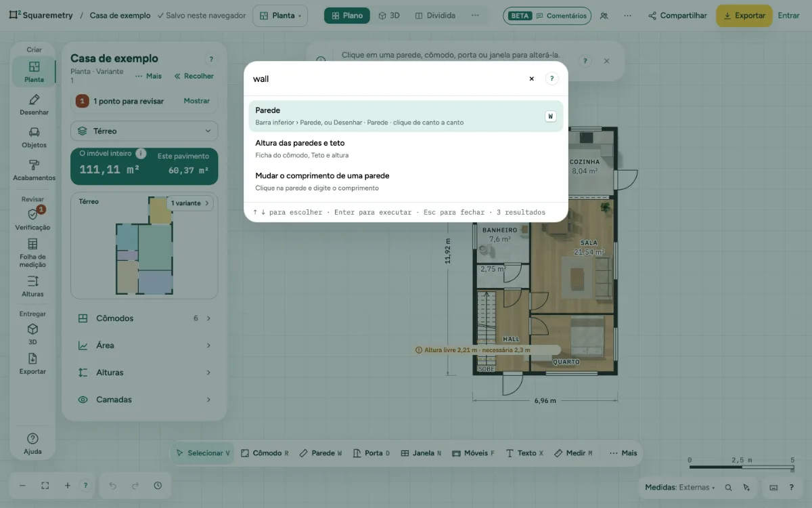Choose Altura das paredes e teto result
The width and height of the screenshot is (812, 508).
[x=406, y=149]
